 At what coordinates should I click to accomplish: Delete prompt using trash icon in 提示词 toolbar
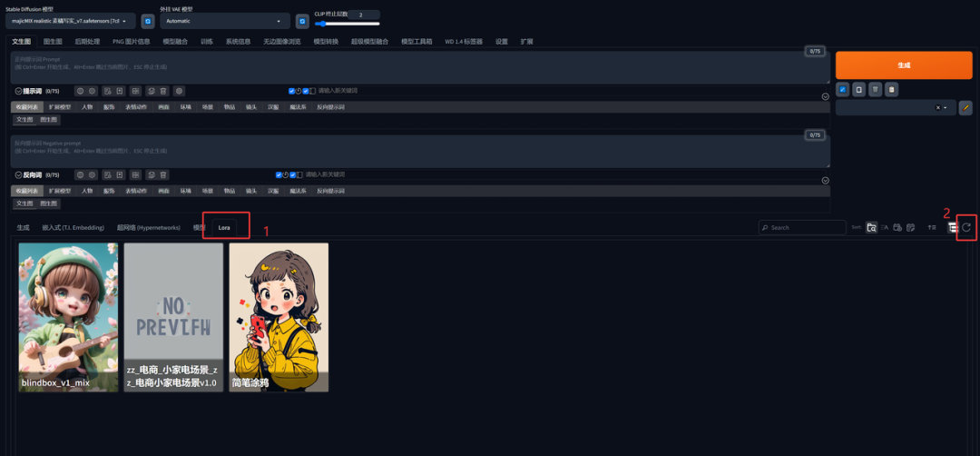[x=163, y=91]
